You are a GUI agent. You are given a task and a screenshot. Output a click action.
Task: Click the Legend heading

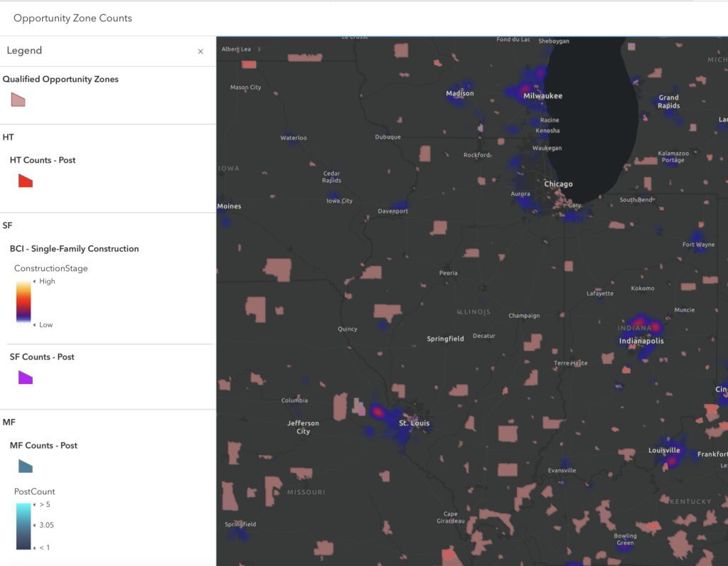tap(24, 50)
